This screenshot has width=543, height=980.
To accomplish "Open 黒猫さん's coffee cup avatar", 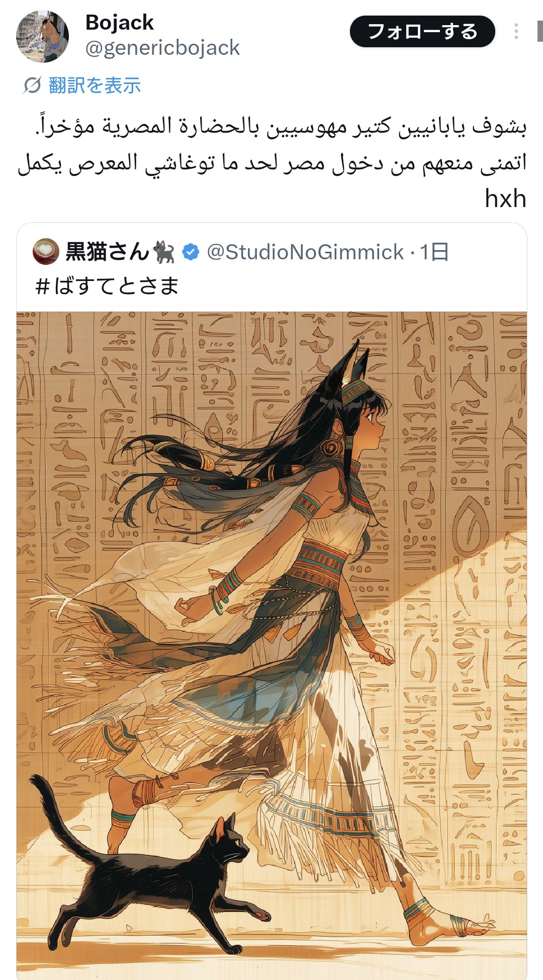I will [x=46, y=251].
